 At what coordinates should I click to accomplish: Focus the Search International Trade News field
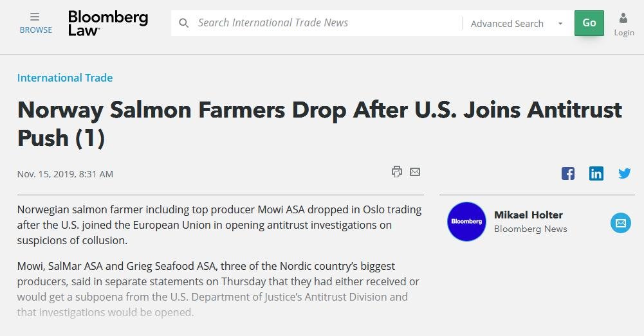click(x=322, y=23)
